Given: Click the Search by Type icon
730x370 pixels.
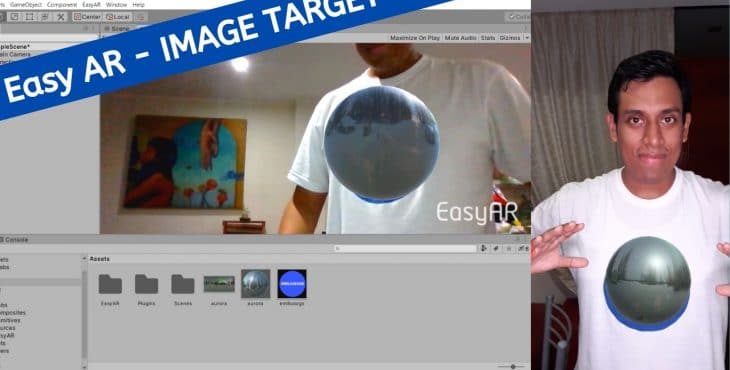Looking at the screenshot, I should point(484,249).
